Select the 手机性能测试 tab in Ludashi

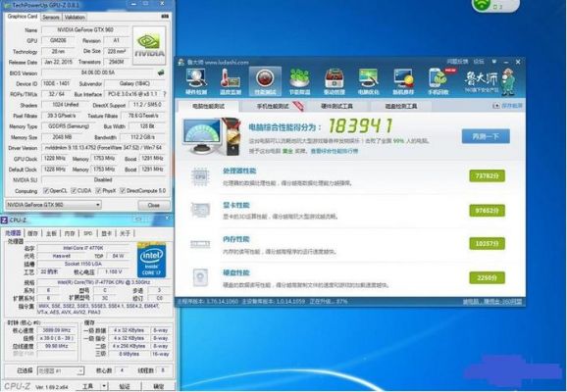point(273,106)
